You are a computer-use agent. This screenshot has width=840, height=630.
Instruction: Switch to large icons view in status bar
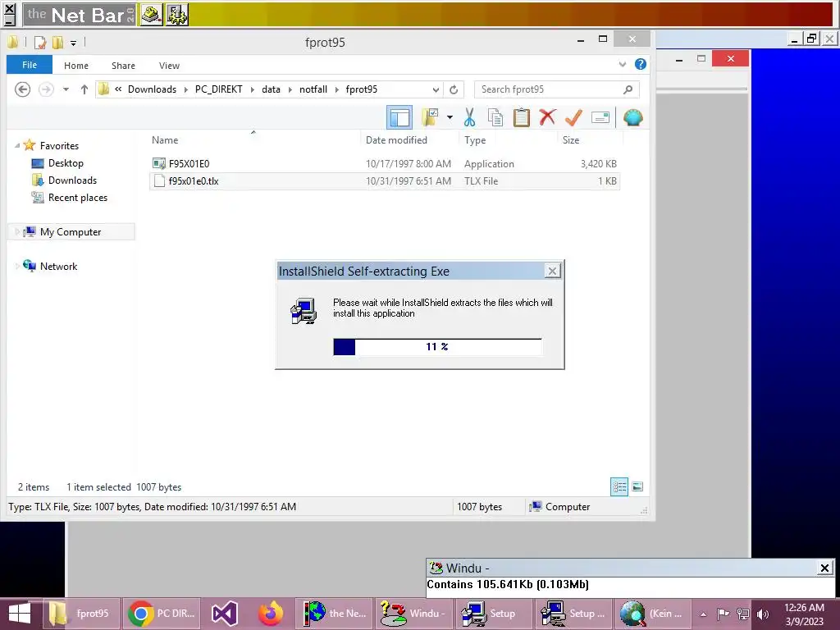pos(637,486)
